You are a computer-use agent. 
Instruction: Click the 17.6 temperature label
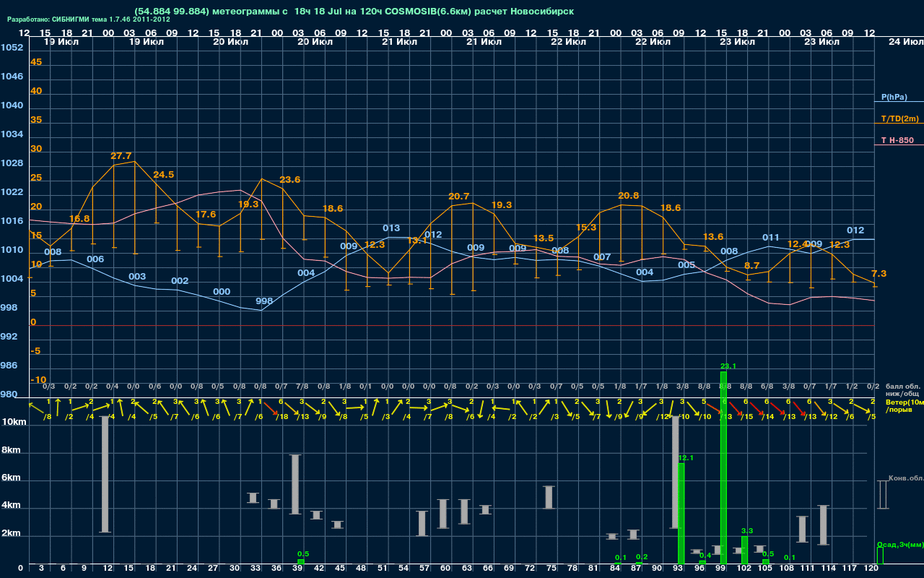[x=206, y=215]
